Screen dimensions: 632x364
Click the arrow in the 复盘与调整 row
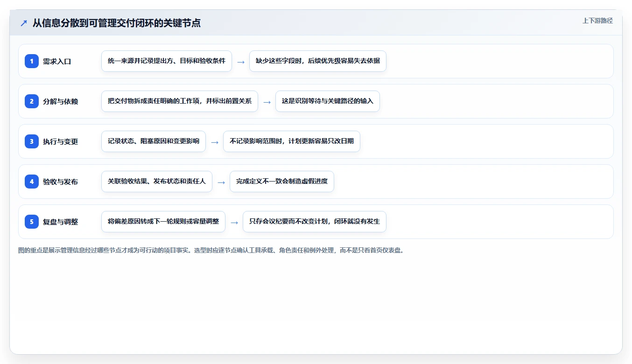(234, 222)
